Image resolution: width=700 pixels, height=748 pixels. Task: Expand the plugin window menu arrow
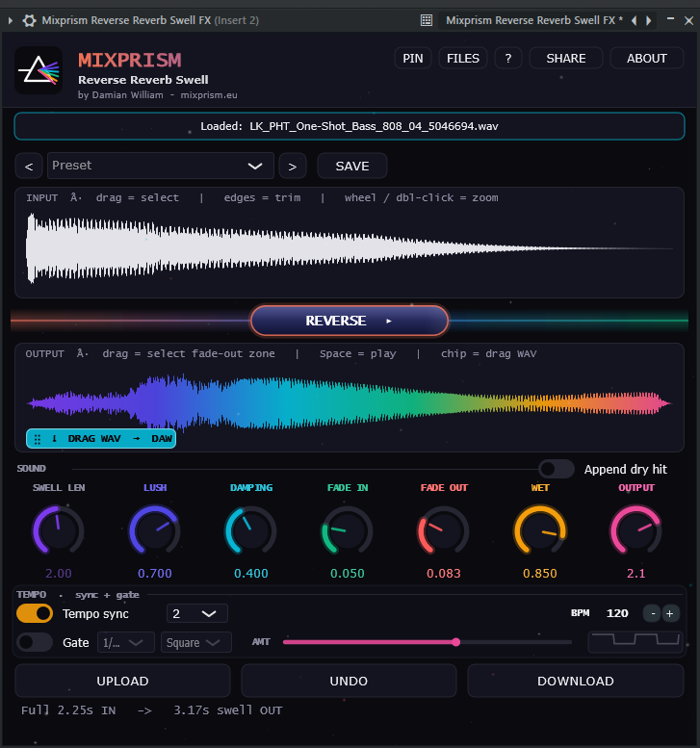point(10,20)
